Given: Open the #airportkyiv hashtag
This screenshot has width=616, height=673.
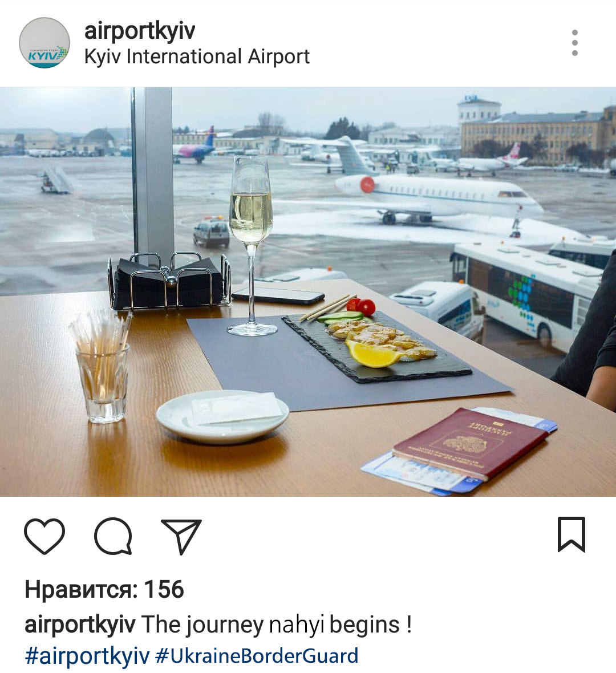Looking at the screenshot, I should (87, 656).
